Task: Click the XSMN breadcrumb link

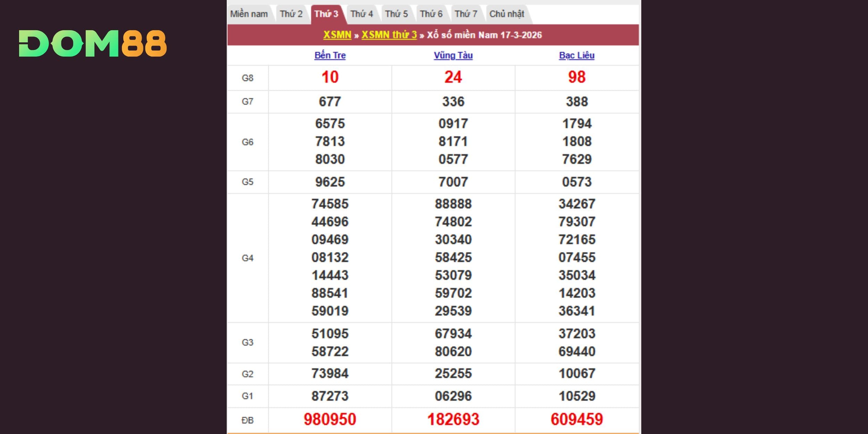Action: [337, 35]
